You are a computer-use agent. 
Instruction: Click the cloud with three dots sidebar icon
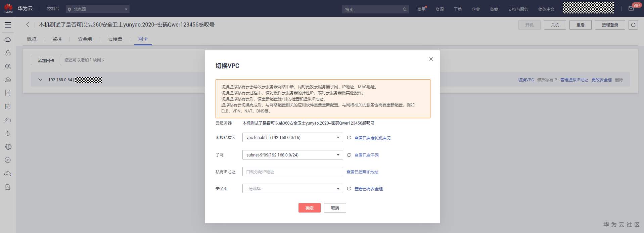[8, 174]
